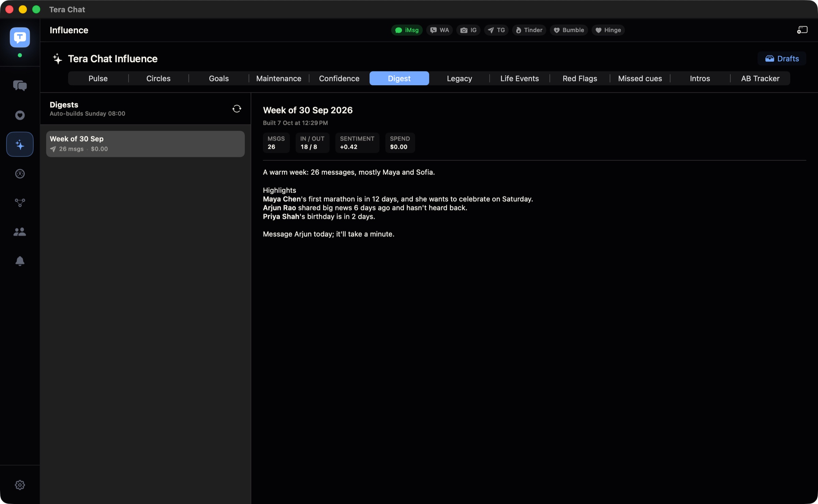
Task: Open the Goals tab
Action: point(219,78)
